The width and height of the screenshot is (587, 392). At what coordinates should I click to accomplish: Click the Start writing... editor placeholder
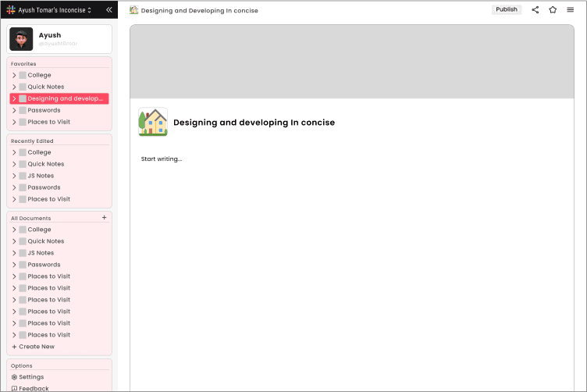coord(162,159)
